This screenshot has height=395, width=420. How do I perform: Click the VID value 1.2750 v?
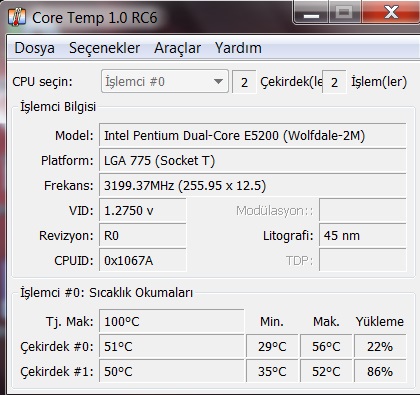click(143, 211)
